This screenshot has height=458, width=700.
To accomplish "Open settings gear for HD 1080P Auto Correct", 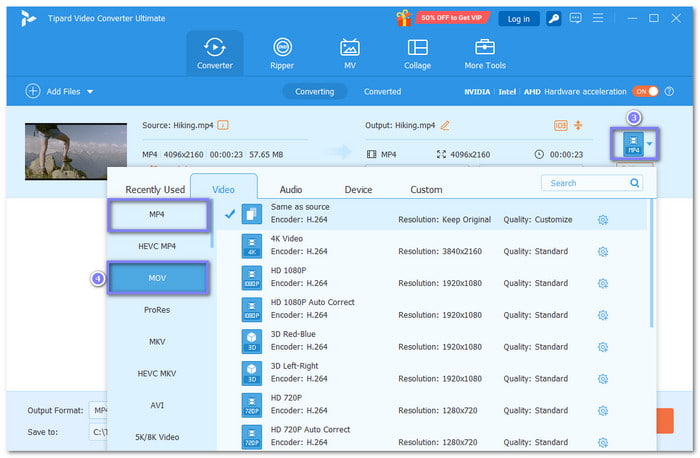I will click(x=603, y=315).
